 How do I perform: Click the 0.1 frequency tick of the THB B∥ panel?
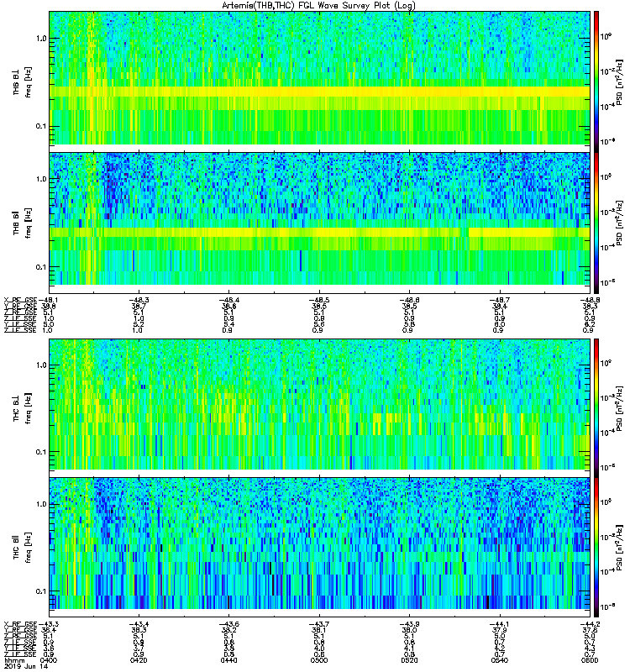click(x=41, y=266)
